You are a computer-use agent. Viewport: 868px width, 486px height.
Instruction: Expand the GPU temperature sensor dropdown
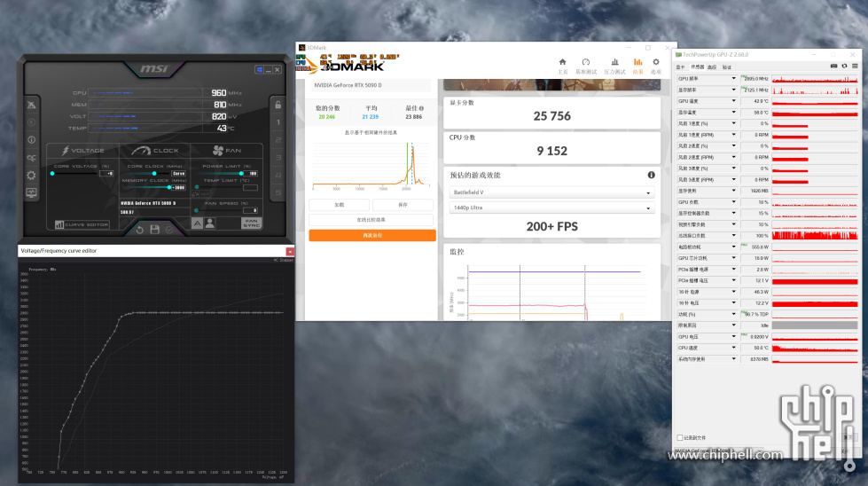tap(733, 101)
